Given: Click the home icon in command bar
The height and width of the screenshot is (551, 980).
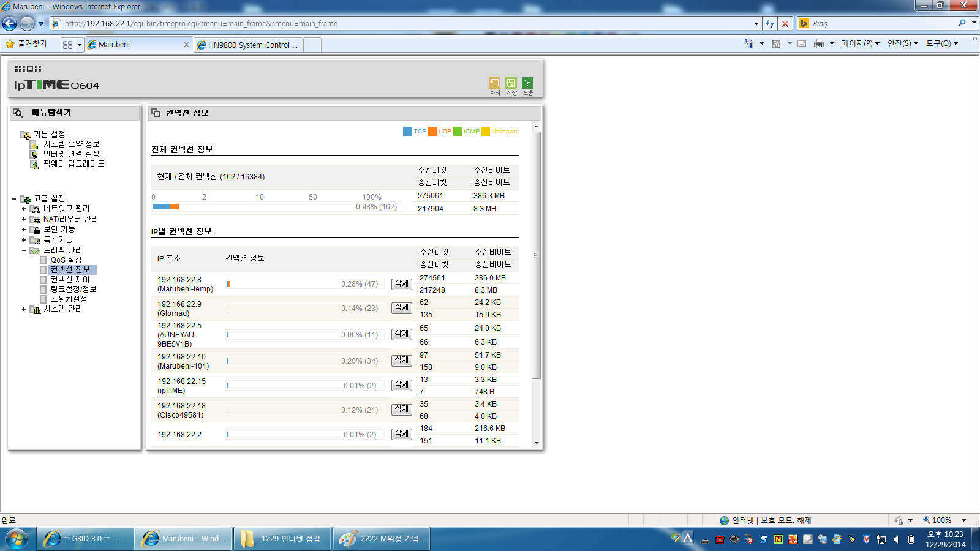Looking at the screenshot, I should point(748,43).
